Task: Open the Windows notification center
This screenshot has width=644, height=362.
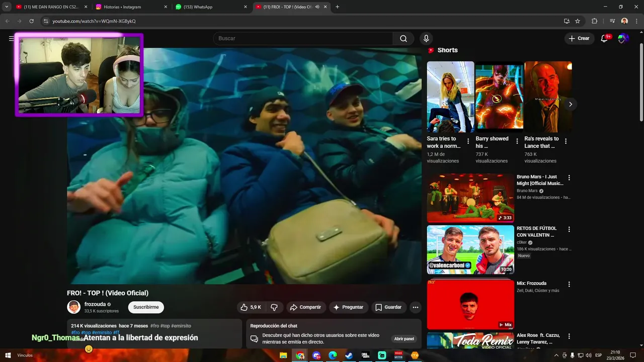Action: click(x=633, y=355)
